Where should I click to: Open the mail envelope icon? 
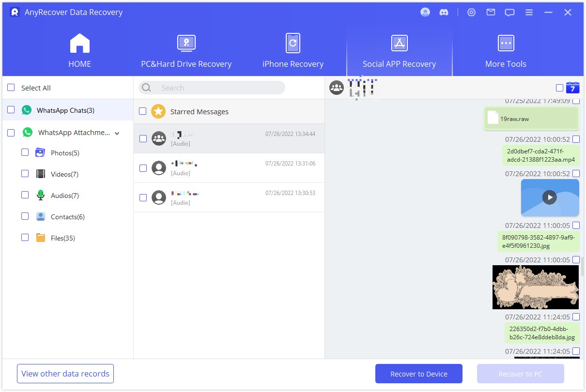click(491, 13)
